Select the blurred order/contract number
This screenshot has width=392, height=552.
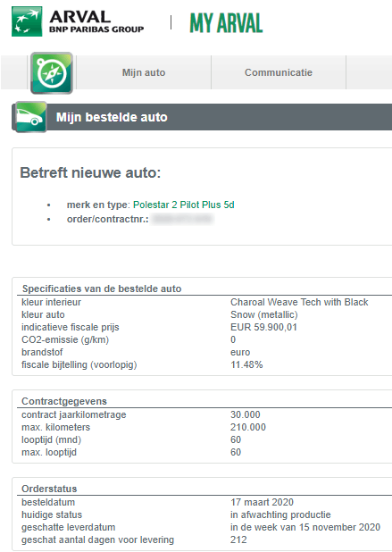(x=182, y=220)
